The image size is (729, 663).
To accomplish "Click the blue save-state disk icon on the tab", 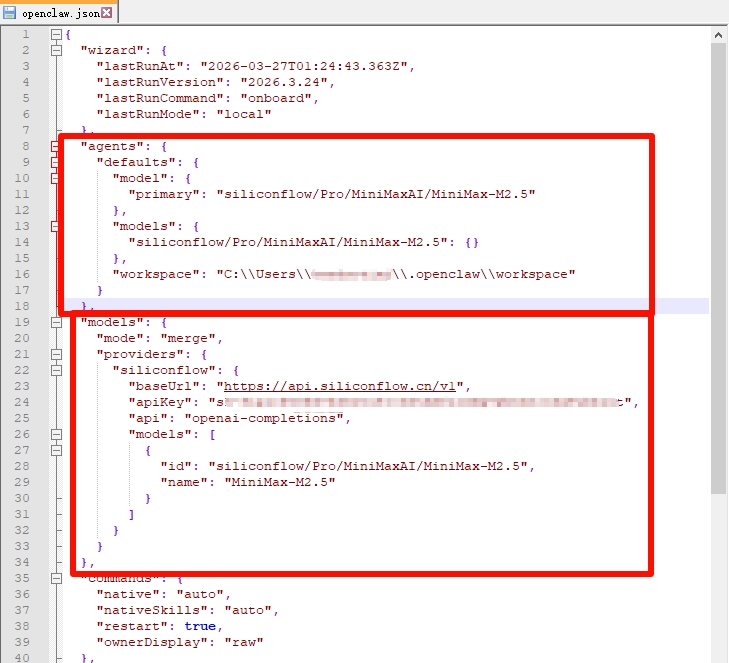I will [x=9, y=13].
